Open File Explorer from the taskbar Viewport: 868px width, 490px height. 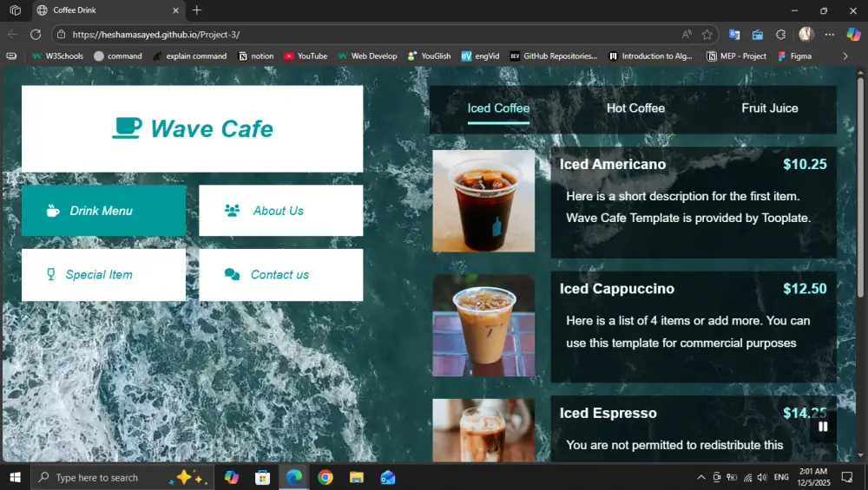[357, 477]
